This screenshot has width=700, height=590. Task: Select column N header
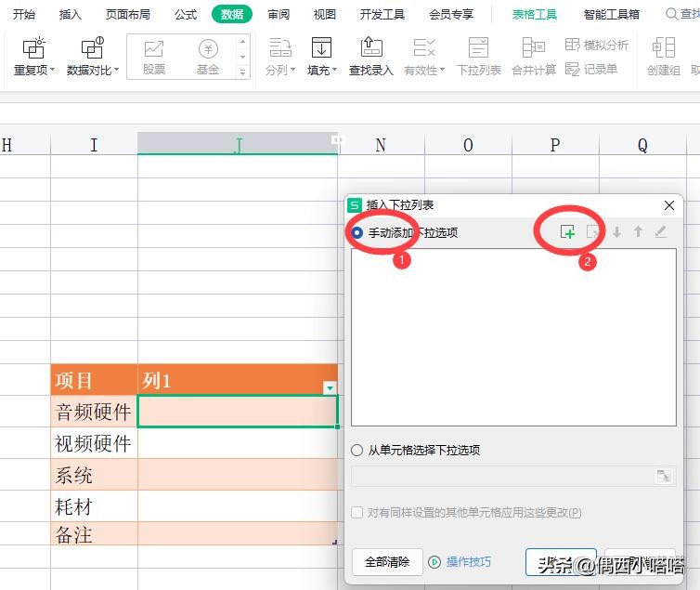point(381,144)
